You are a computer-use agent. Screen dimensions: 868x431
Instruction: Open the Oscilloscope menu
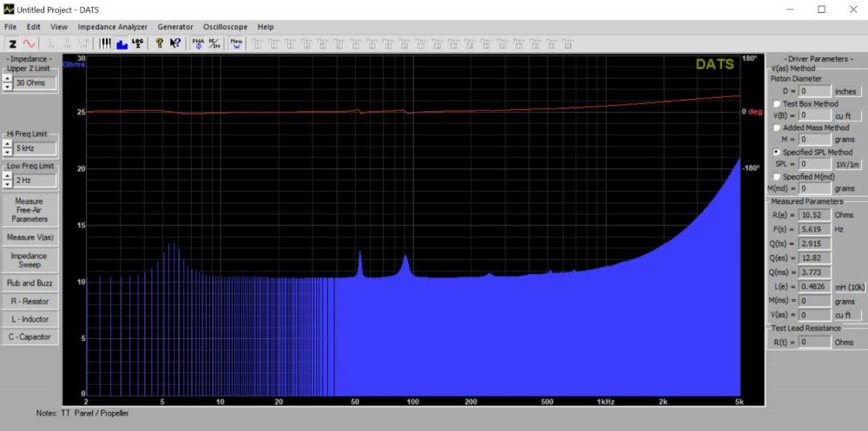click(x=226, y=27)
